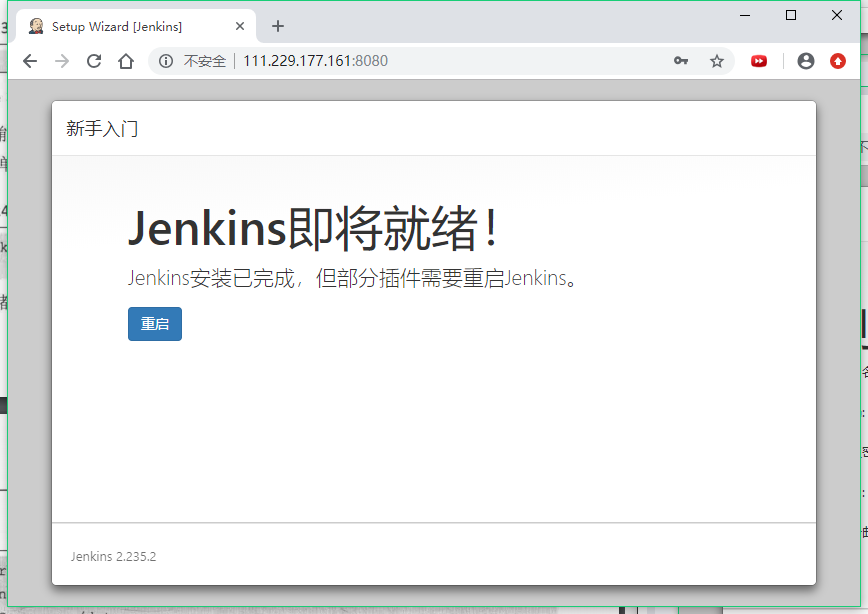Click the red update arrow icon

tap(838, 61)
